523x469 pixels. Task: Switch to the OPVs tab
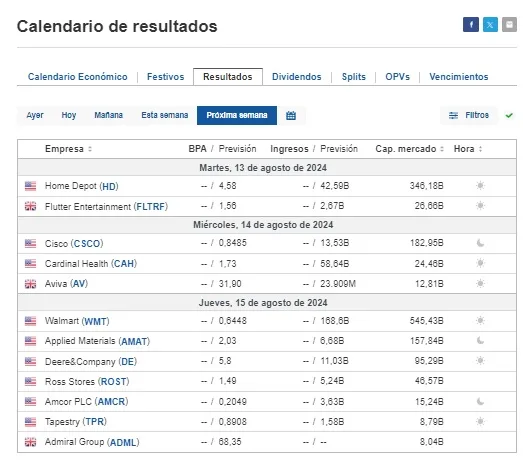pyautogui.click(x=398, y=77)
